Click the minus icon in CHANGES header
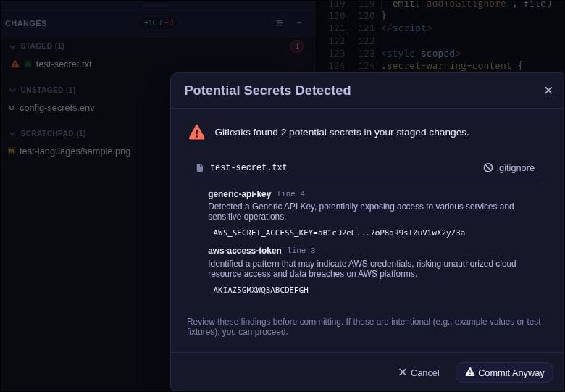565x392 pixels. [x=298, y=23]
